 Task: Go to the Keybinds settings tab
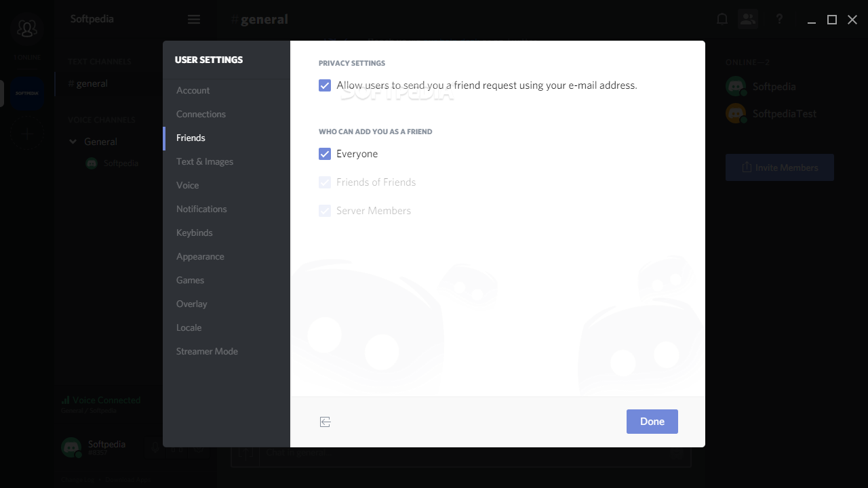tap(226, 232)
